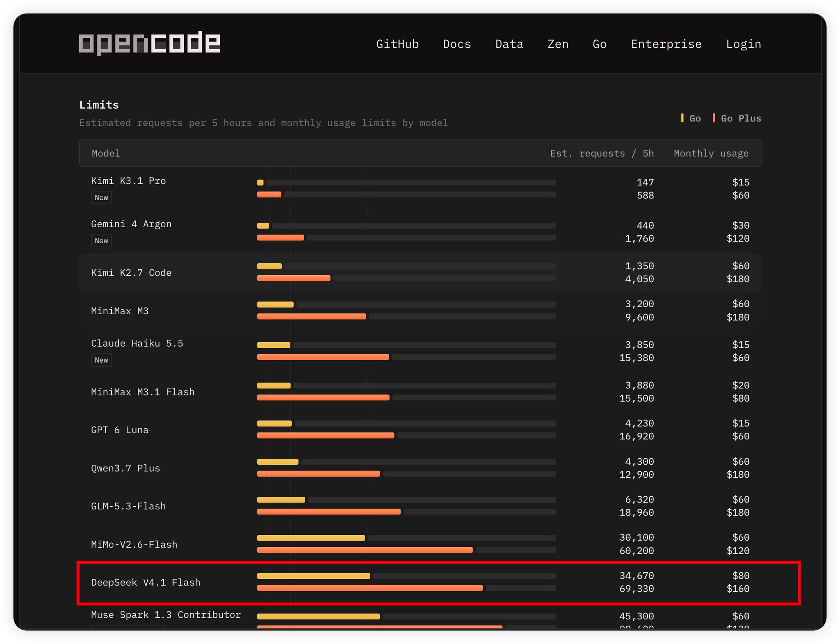Select the GLM-5.3-Flash model name
This screenshot has width=840, height=644.
pyautogui.click(x=128, y=506)
